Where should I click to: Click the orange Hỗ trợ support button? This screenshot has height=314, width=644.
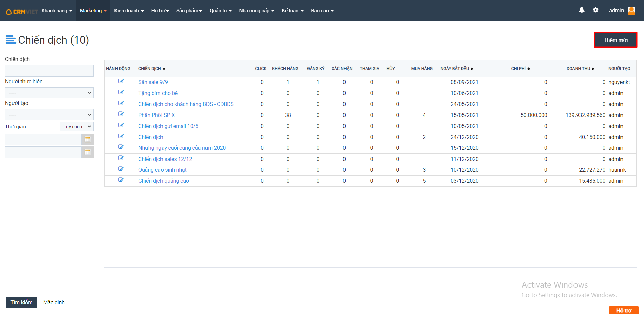(x=624, y=310)
